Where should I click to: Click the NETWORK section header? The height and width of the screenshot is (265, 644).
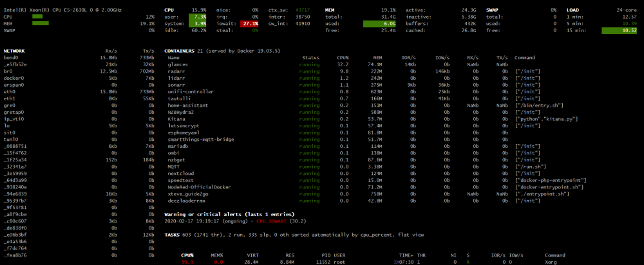coord(14,51)
